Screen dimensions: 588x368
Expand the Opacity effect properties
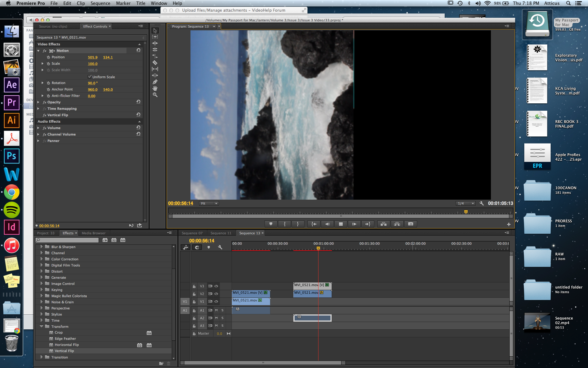[39, 102]
